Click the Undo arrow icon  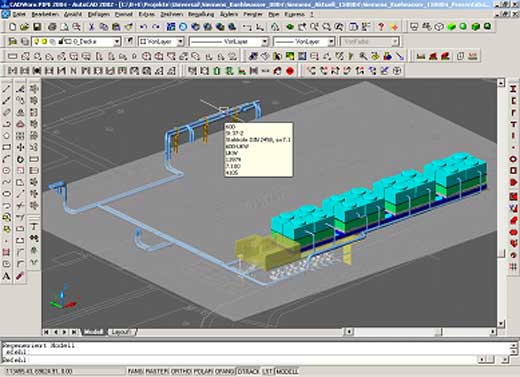[143, 27]
